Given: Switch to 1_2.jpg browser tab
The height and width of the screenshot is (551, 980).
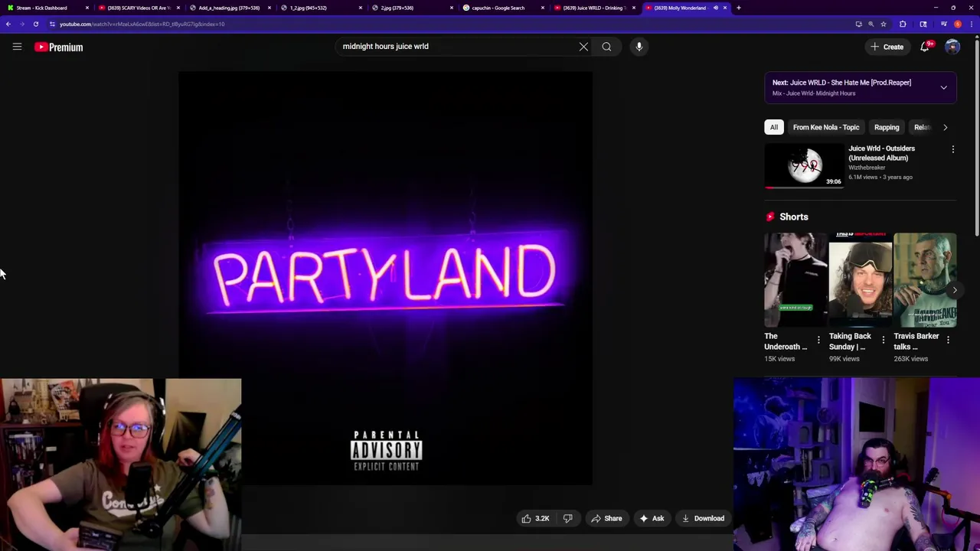Looking at the screenshot, I should [321, 8].
